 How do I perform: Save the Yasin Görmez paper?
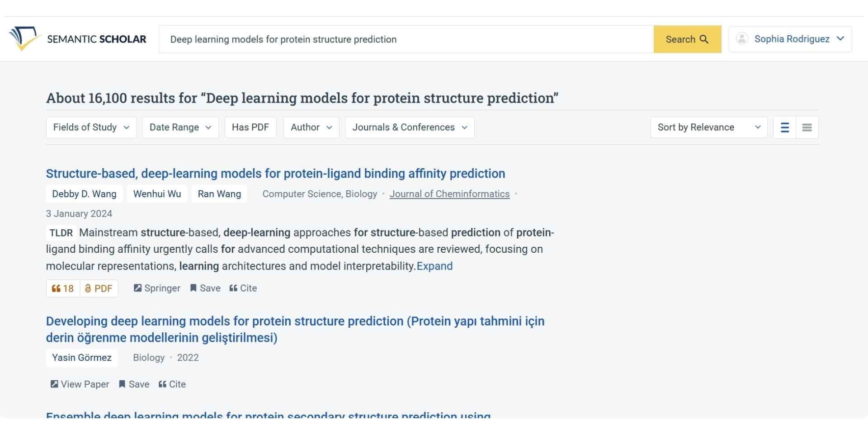134,384
